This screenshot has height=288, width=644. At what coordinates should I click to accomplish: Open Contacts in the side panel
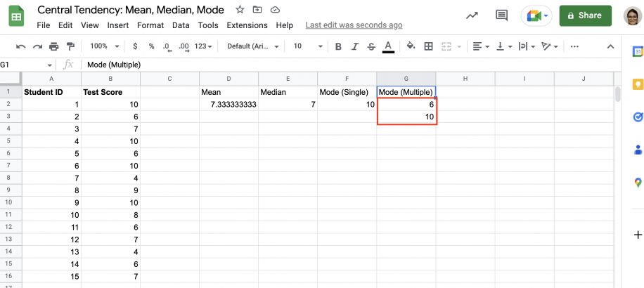[x=638, y=150]
